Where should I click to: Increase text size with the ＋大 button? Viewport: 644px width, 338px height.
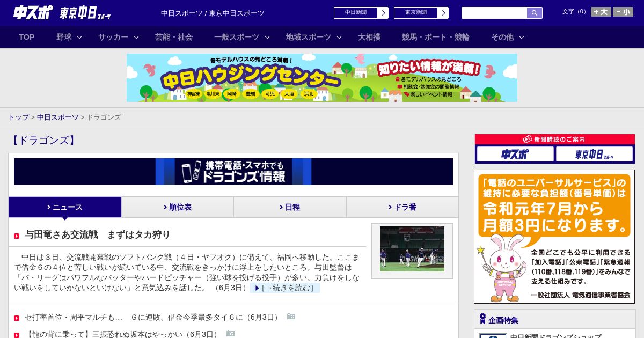pos(601,12)
